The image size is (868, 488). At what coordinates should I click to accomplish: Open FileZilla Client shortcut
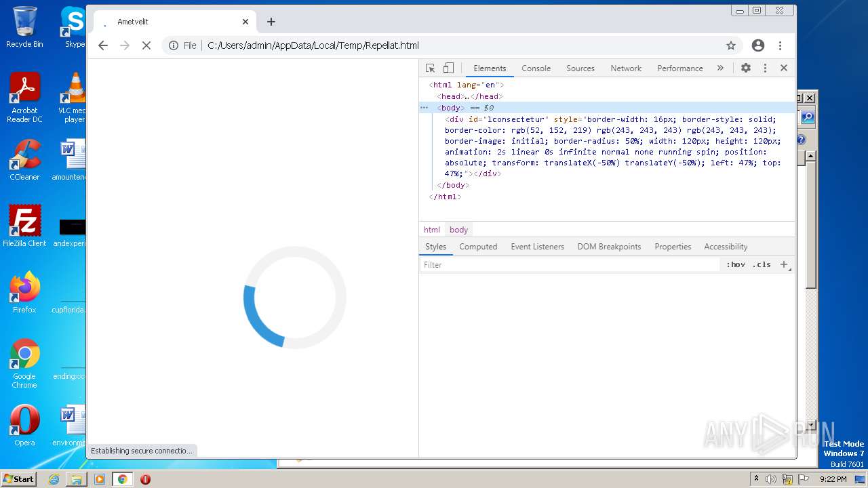24,226
